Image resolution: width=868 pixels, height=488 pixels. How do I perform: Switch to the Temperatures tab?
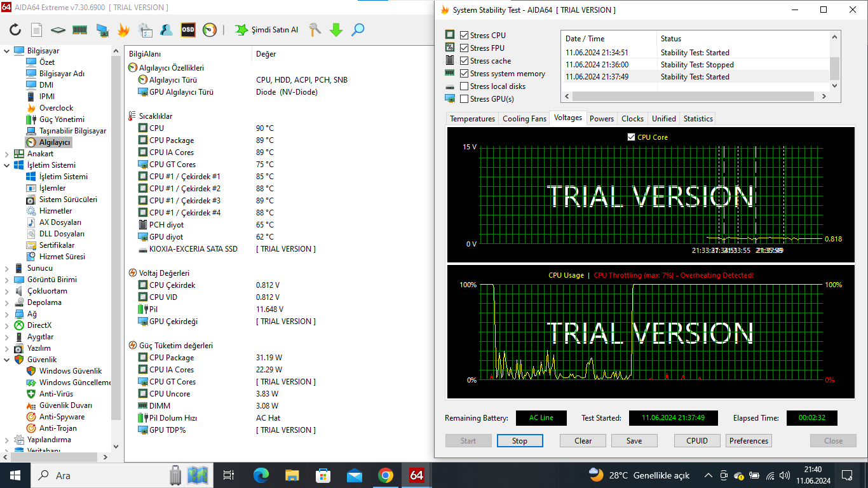472,119
